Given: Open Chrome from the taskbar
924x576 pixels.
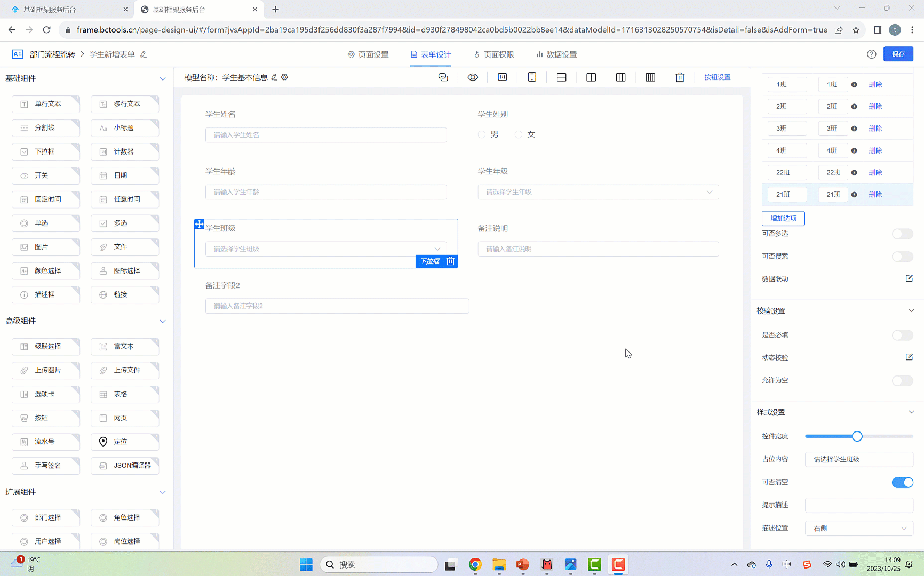Looking at the screenshot, I should tap(475, 564).
